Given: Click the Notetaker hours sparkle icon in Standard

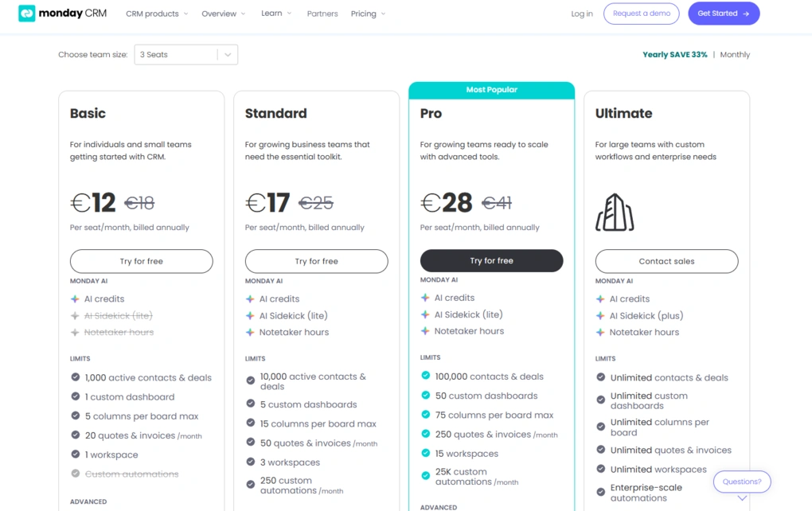Looking at the screenshot, I should point(250,332).
